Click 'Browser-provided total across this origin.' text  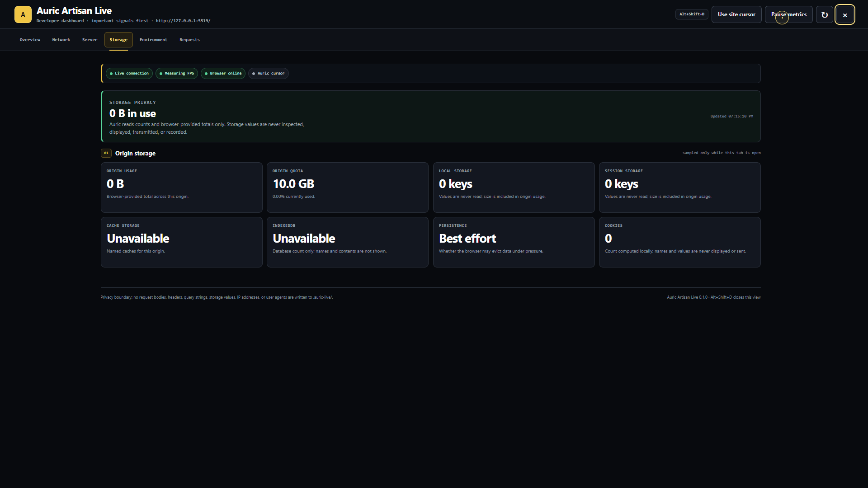[x=147, y=197]
